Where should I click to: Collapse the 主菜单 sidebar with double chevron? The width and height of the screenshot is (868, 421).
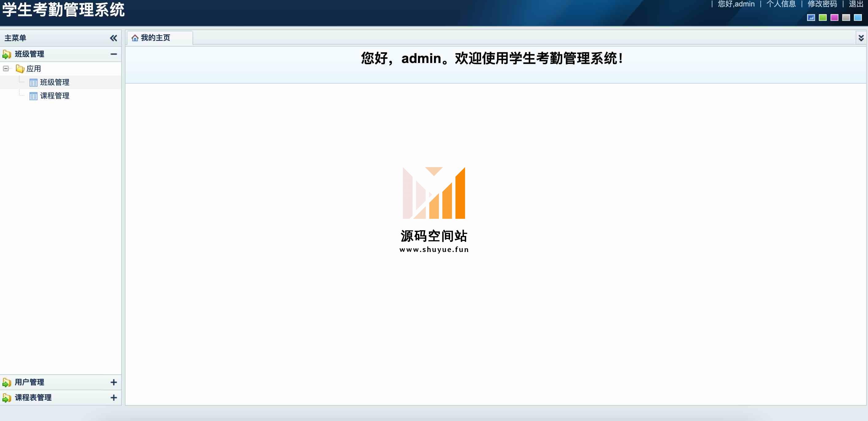coord(113,38)
